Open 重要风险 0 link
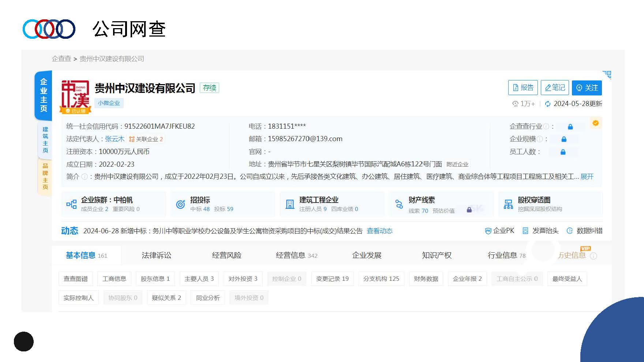 [126, 209]
